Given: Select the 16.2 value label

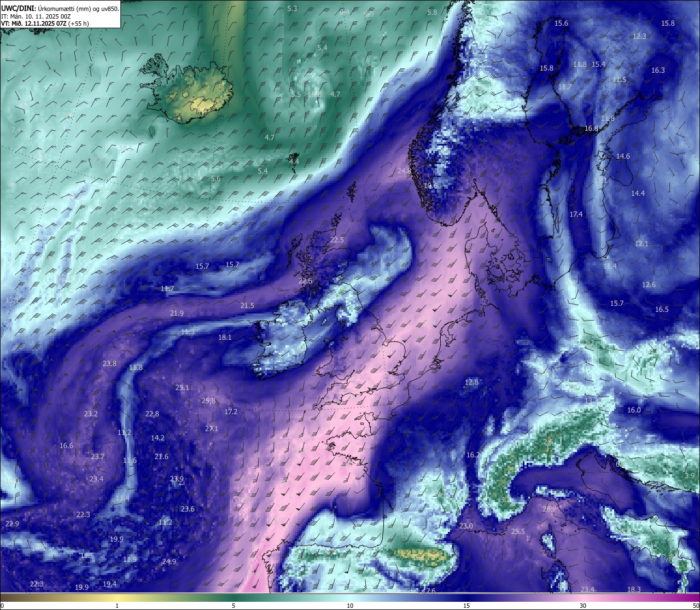Looking at the screenshot, I should [x=473, y=455].
